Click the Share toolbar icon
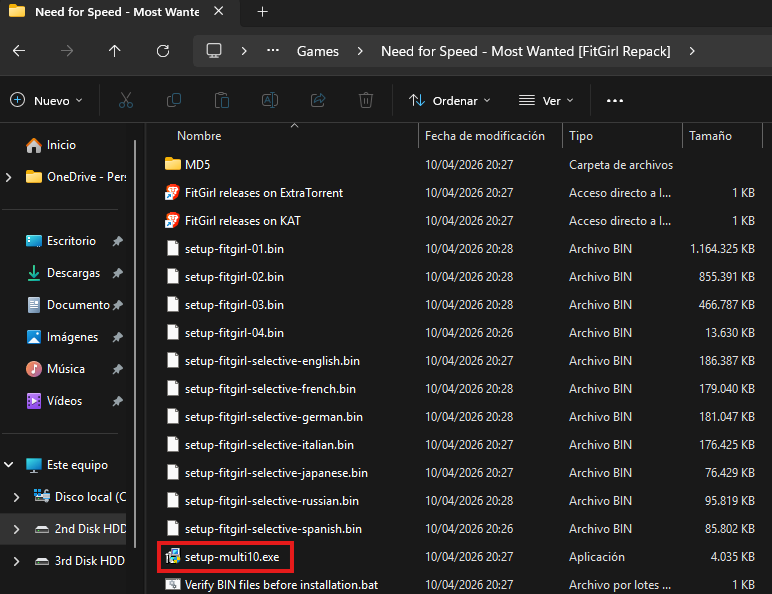Image resolution: width=772 pixels, height=594 pixels. (x=318, y=100)
